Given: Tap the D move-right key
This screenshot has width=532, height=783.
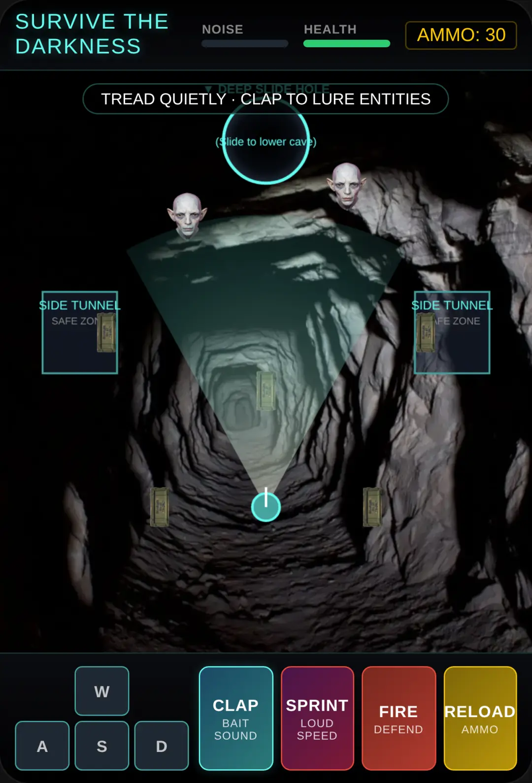Looking at the screenshot, I should pos(162,746).
